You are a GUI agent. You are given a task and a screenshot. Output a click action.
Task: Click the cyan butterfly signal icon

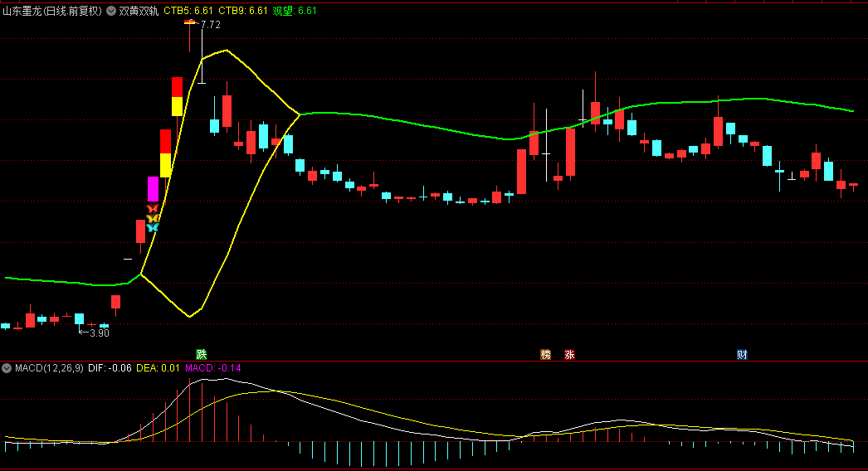(153, 227)
